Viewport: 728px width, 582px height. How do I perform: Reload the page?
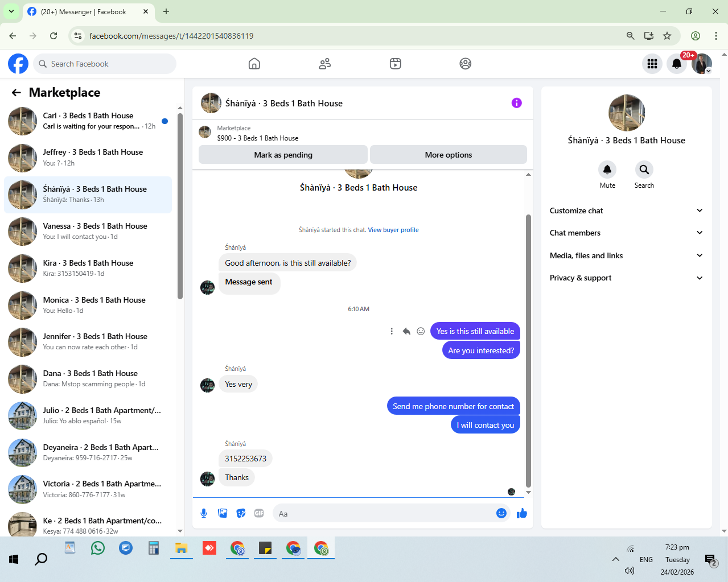[54, 36]
